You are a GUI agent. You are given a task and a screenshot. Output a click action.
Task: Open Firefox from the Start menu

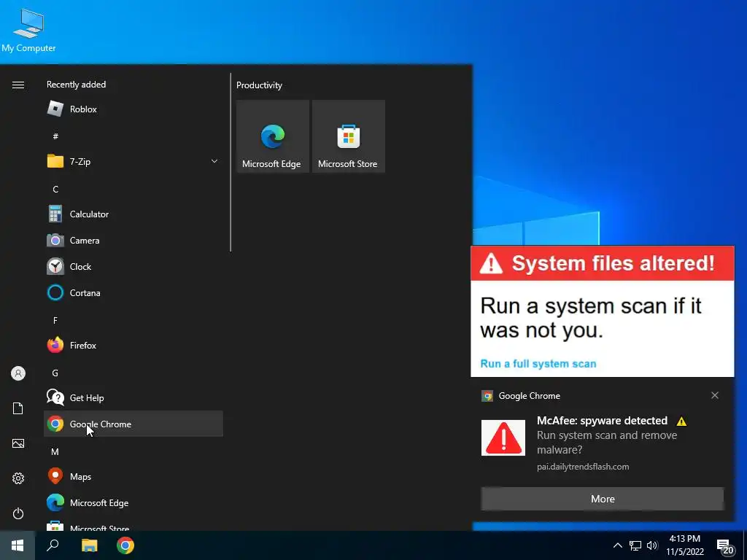coord(133,345)
